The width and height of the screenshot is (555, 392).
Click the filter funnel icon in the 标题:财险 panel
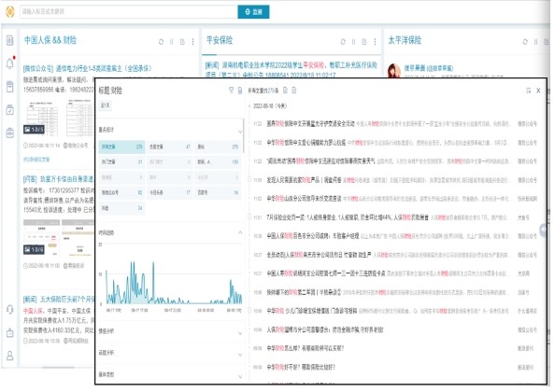(x=231, y=91)
